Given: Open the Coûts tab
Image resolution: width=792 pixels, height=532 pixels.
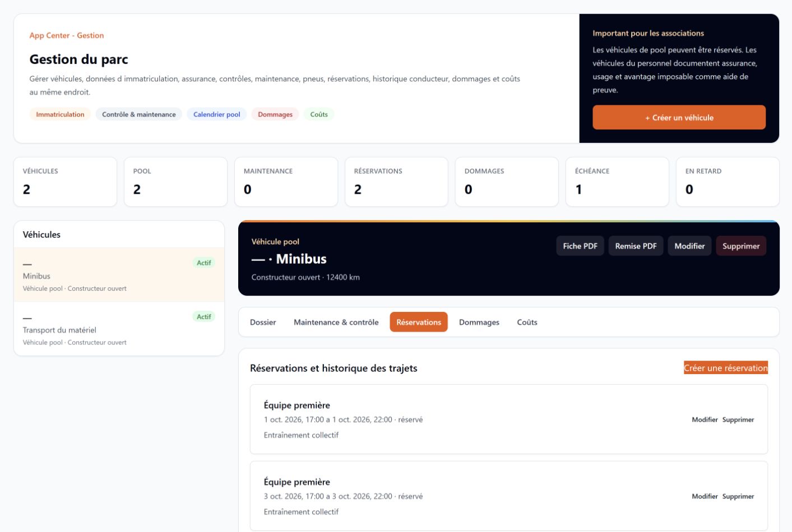Looking at the screenshot, I should tap(527, 322).
